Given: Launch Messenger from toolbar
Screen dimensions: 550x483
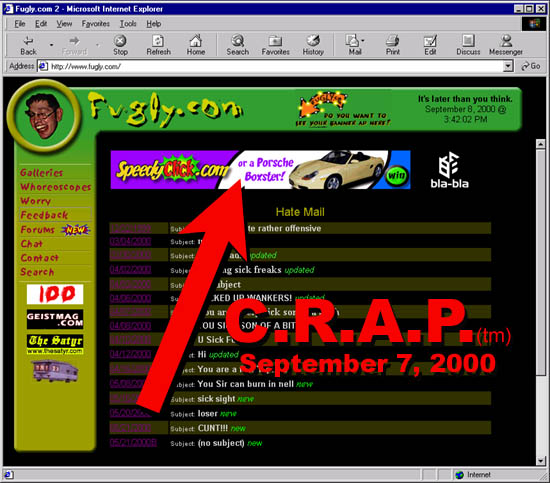Looking at the screenshot, I should point(506,46).
